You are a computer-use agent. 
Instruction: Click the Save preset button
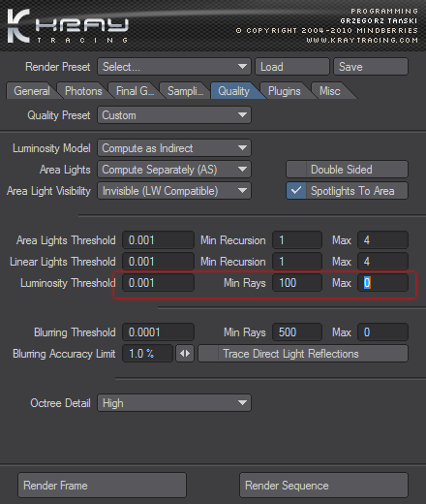coord(371,67)
